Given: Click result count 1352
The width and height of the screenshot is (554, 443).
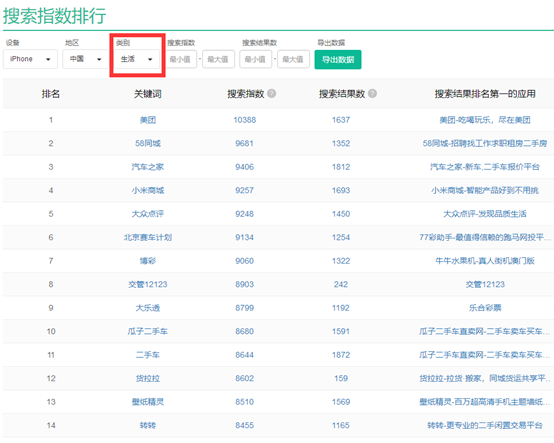Looking at the screenshot, I should [x=341, y=143].
